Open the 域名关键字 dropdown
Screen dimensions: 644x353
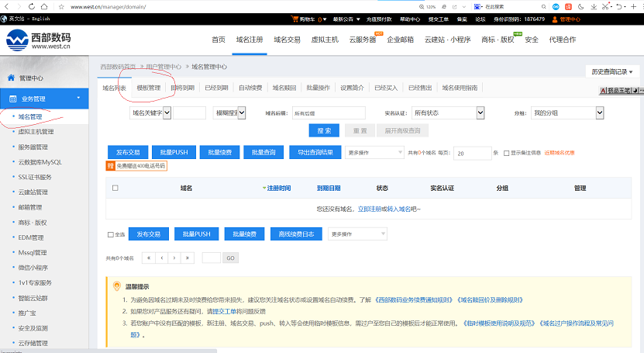[x=150, y=112]
